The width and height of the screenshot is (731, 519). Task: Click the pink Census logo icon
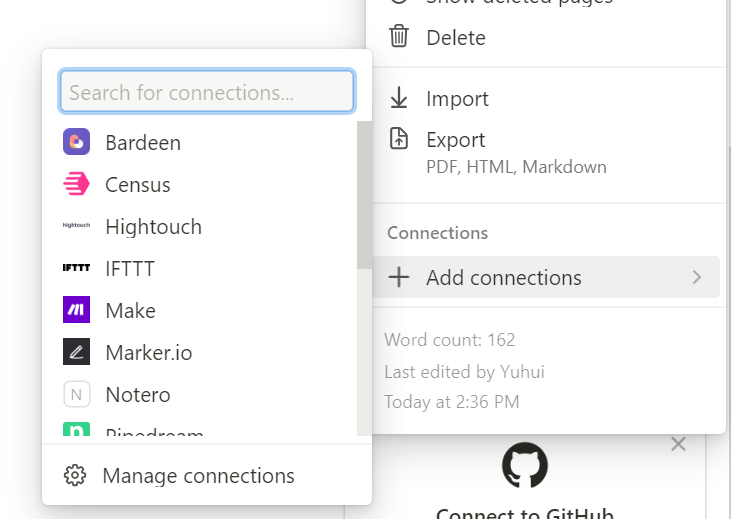(x=77, y=184)
